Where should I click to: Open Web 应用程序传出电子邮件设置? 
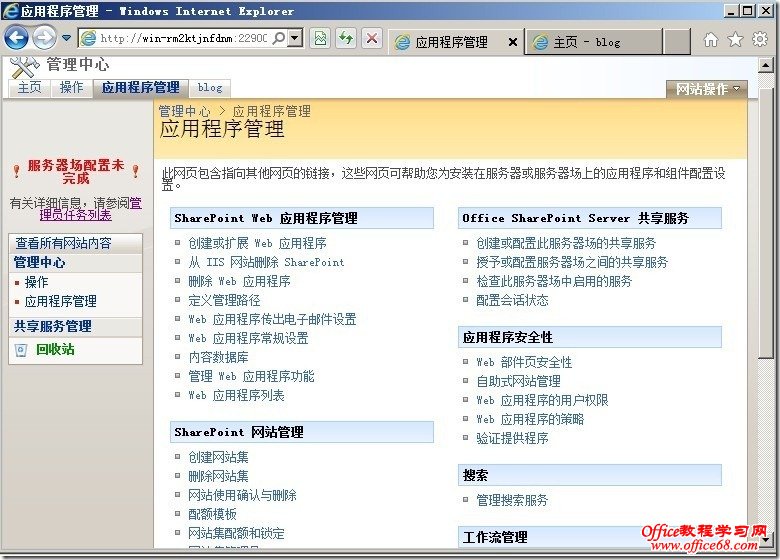272,319
